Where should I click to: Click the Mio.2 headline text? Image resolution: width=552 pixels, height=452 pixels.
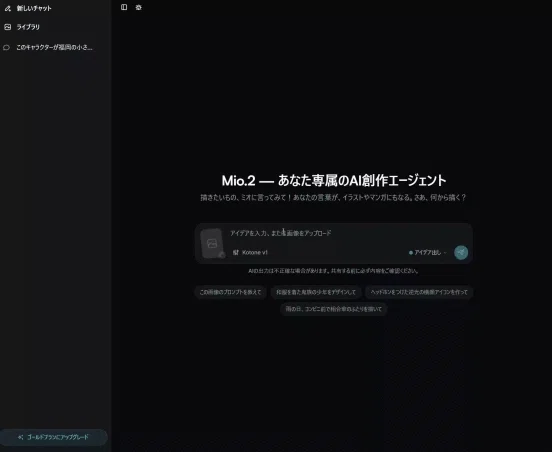coord(334,181)
